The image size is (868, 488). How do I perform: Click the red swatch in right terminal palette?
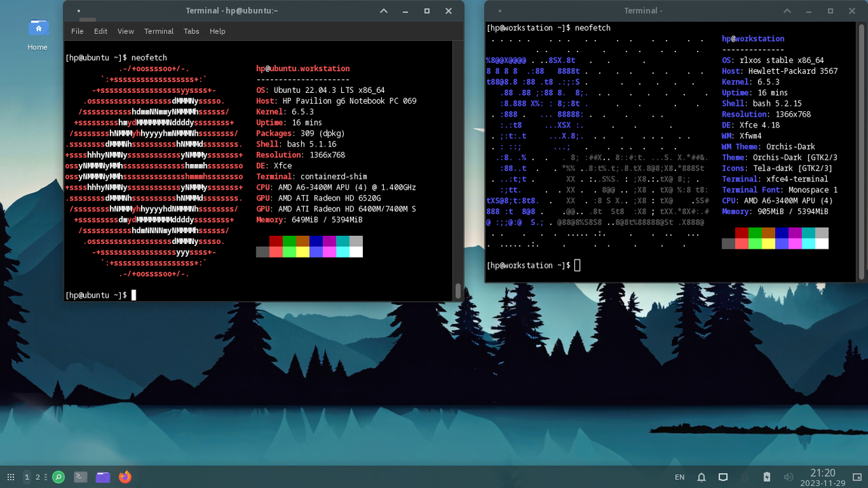(x=742, y=233)
